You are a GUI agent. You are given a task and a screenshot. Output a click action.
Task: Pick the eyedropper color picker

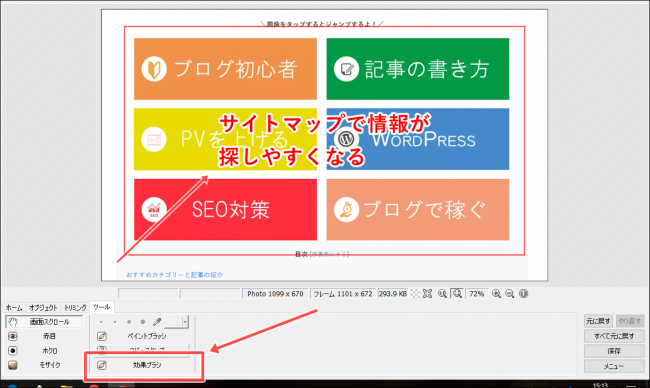click(157, 322)
